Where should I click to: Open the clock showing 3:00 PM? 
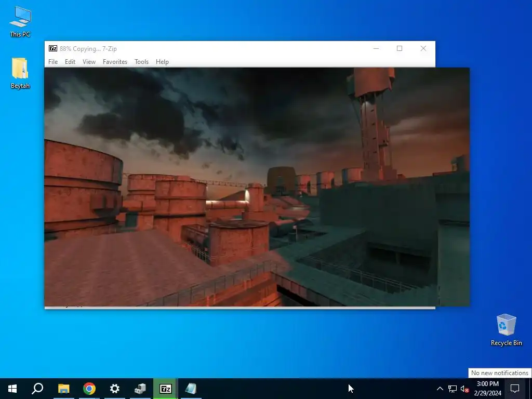click(487, 389)
